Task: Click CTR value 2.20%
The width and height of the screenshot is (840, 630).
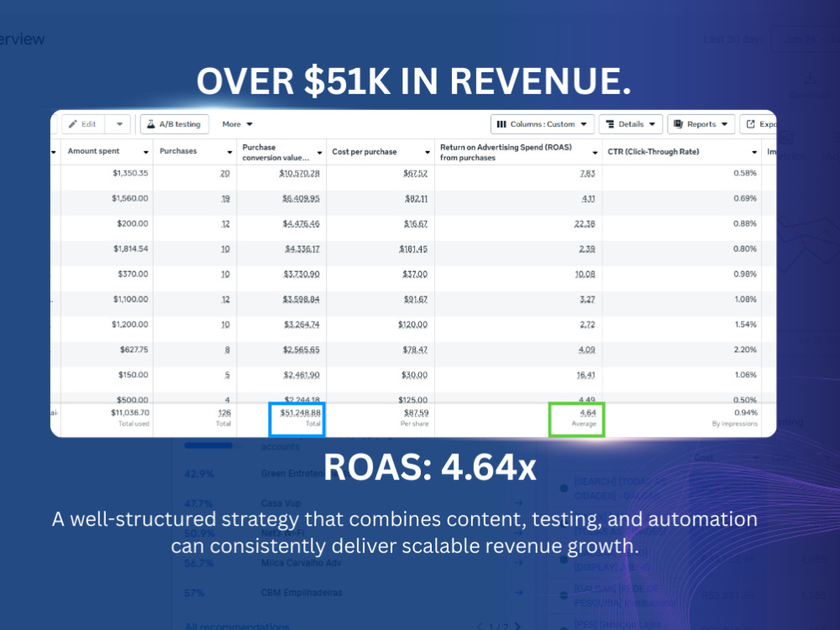Action: pyautogui.click(x=744, y=349)
